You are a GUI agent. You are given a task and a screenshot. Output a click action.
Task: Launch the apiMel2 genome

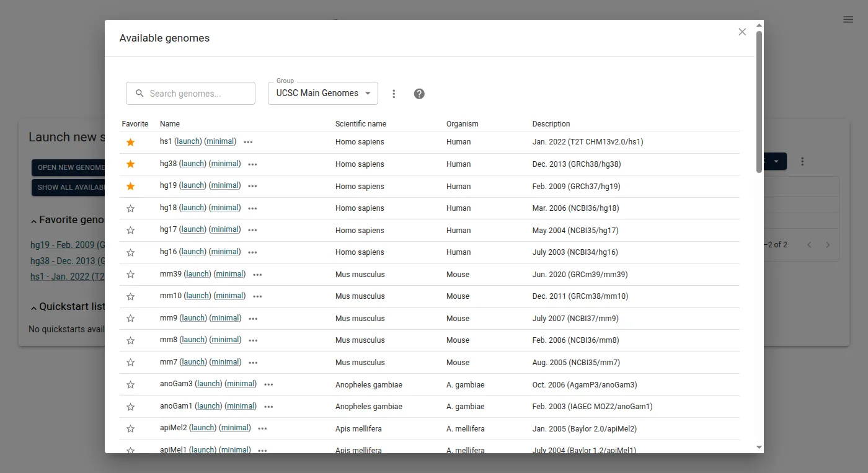[x=203, y=428]
